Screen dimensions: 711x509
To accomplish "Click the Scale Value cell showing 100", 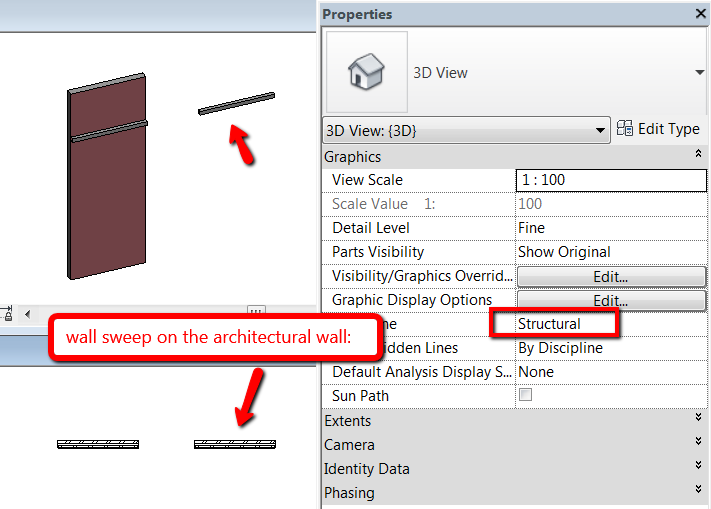I will [x=611, y=204].
